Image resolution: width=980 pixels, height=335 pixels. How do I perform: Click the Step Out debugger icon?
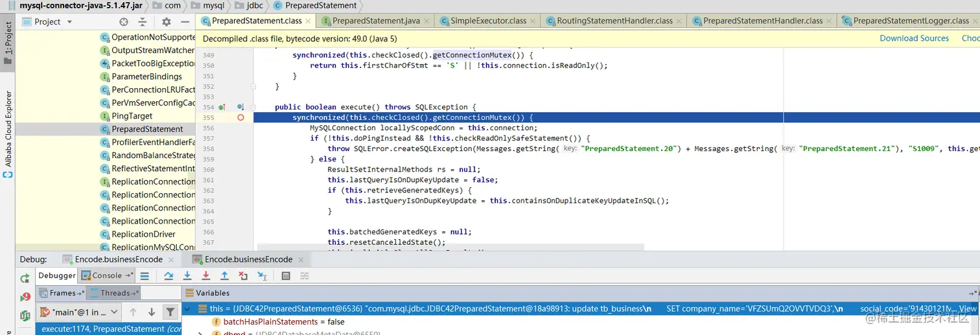(x=224, y=275)
